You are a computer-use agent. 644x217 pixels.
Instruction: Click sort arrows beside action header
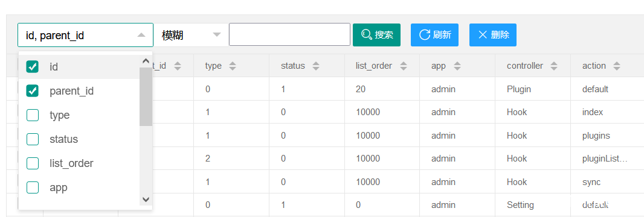coord(616,66)
